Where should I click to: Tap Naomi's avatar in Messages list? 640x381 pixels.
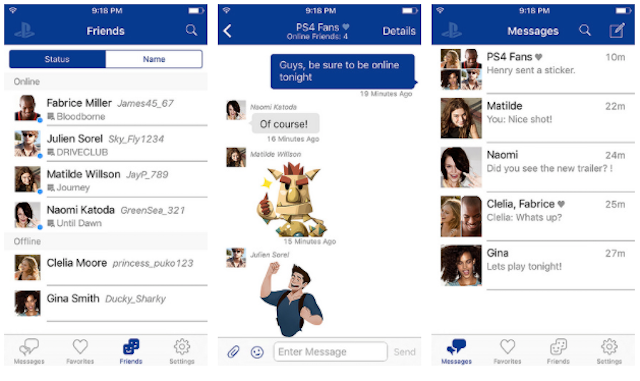coord(461,167)
